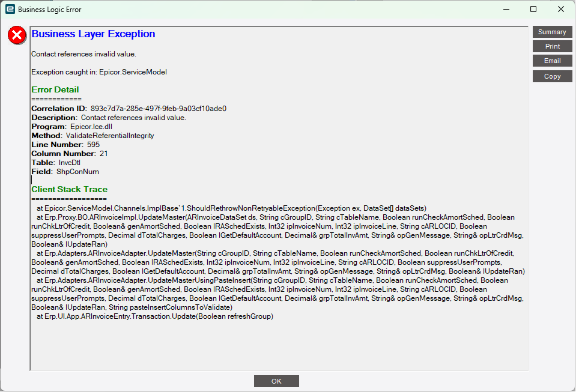Viewport: 576px width, 392px height.
Task: Click the Epicor app icon in title bar
Action: (x=10, y=9)
